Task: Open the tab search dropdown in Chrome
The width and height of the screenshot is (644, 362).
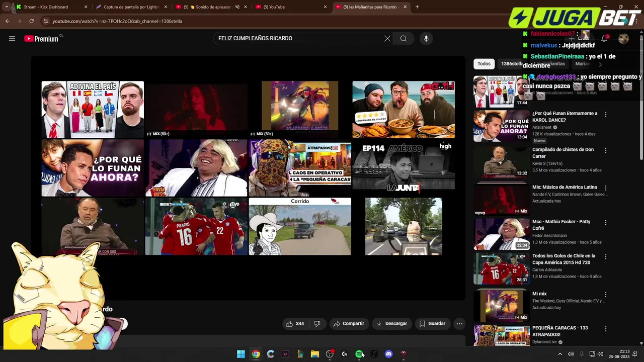Action: point(6,7)
